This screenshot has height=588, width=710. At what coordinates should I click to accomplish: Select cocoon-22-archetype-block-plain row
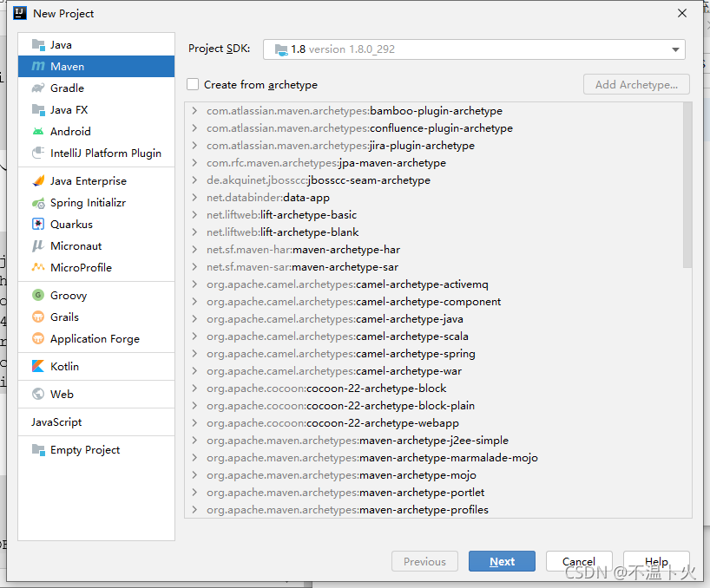[x=434, y=406]
